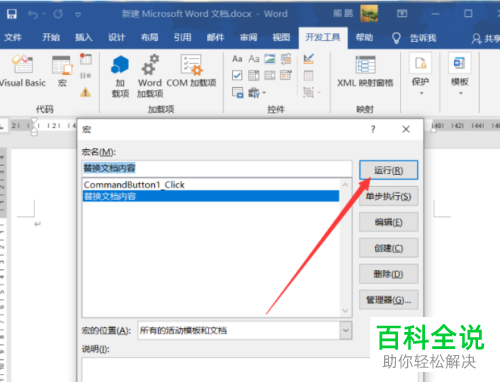The height and width of the screenshot is (382, 500).
Task: Insert drop-down list content control
Action: point(270,75)
